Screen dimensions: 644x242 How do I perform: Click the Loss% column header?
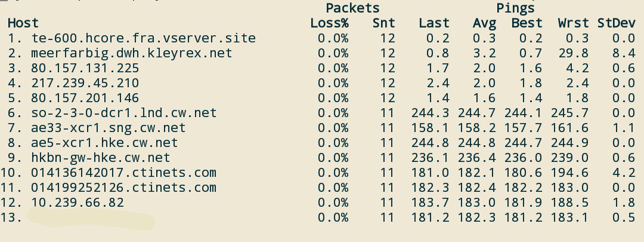point(329,23)
